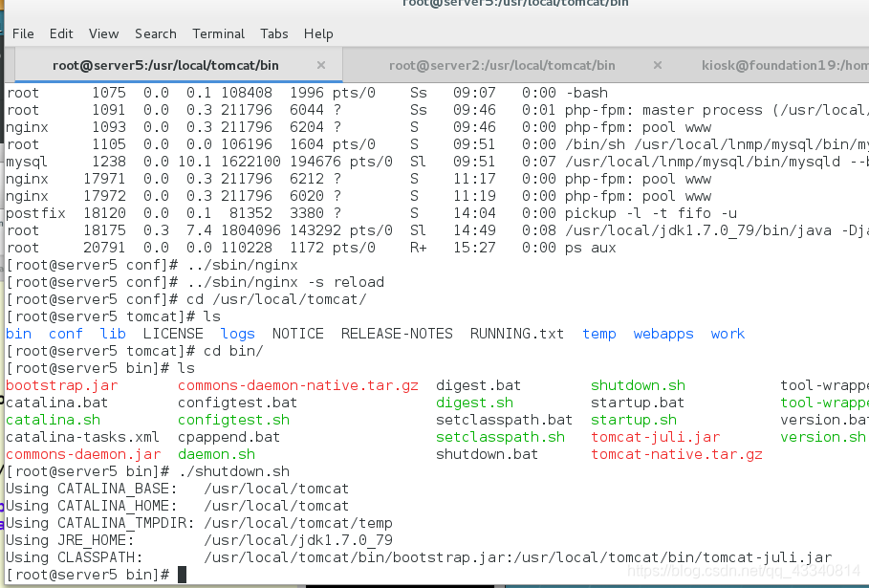Click the 'configtest.bat' file name
This screenshot has width=869, height=588.
click(x=238, y=403)
